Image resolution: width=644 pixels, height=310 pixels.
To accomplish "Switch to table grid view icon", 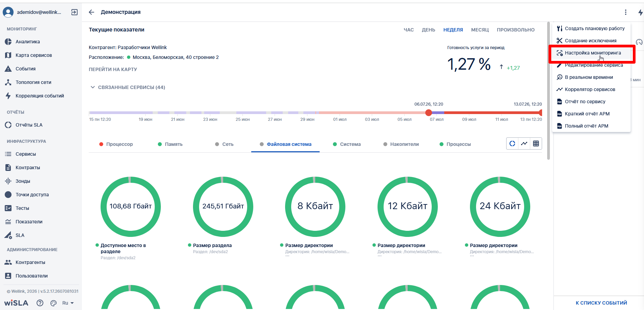I will coord(536,143).
